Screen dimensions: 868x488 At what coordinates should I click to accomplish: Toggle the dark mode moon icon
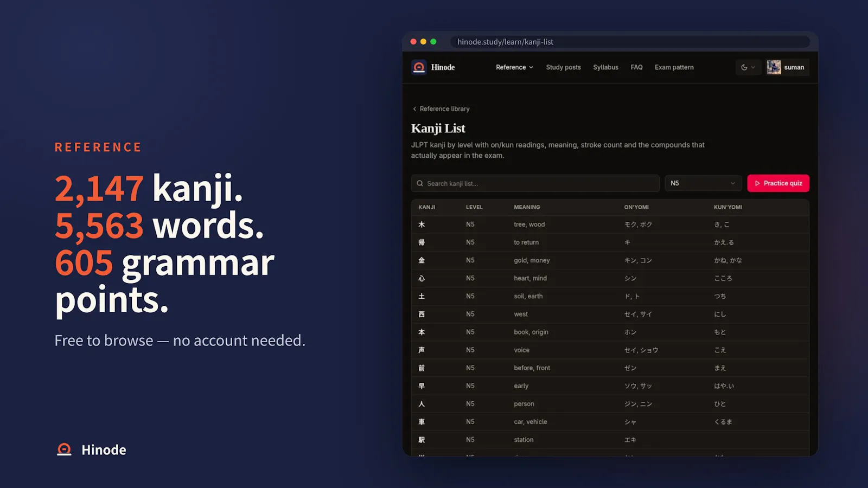[x=744, y=67]
